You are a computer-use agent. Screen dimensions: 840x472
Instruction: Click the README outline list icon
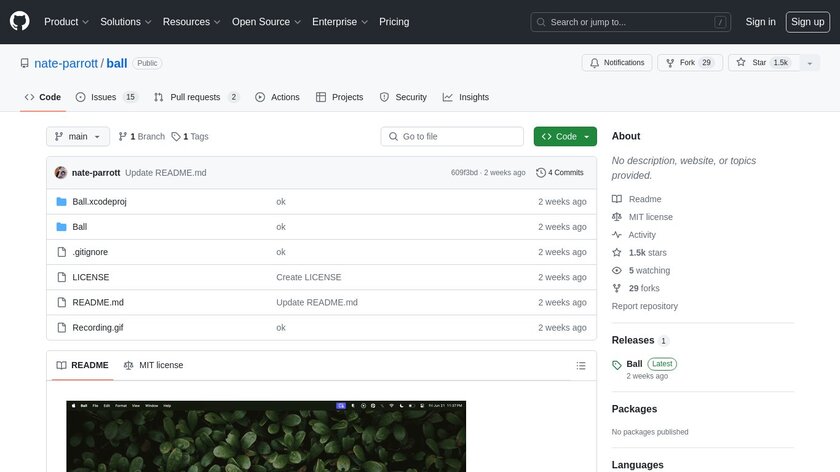(581, 366)
